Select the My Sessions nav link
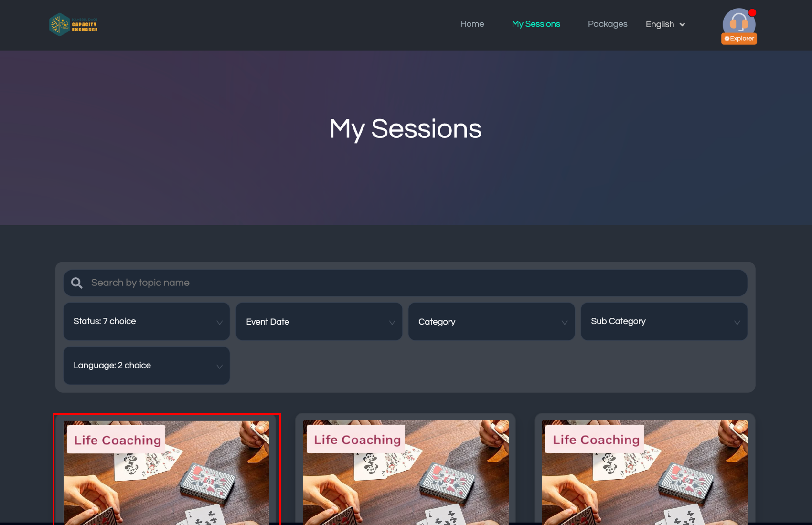812x525 pixels. [x=536, y=24]
